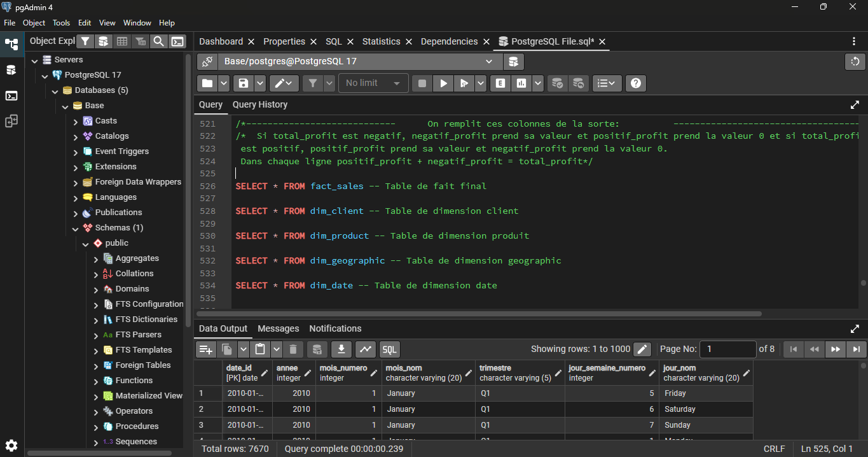Download results as CSV icon
This screenshot has height=457, width=868.
(342, 349)
